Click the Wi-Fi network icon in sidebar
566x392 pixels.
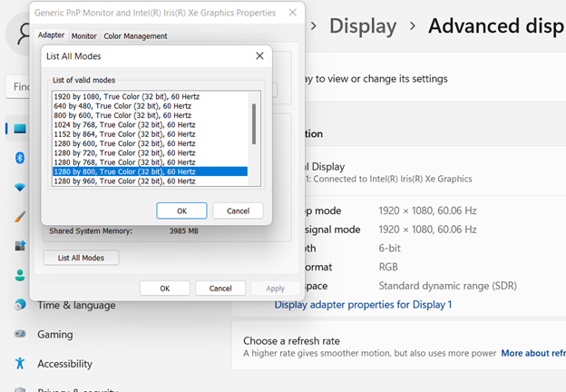(x=19, y=187)
